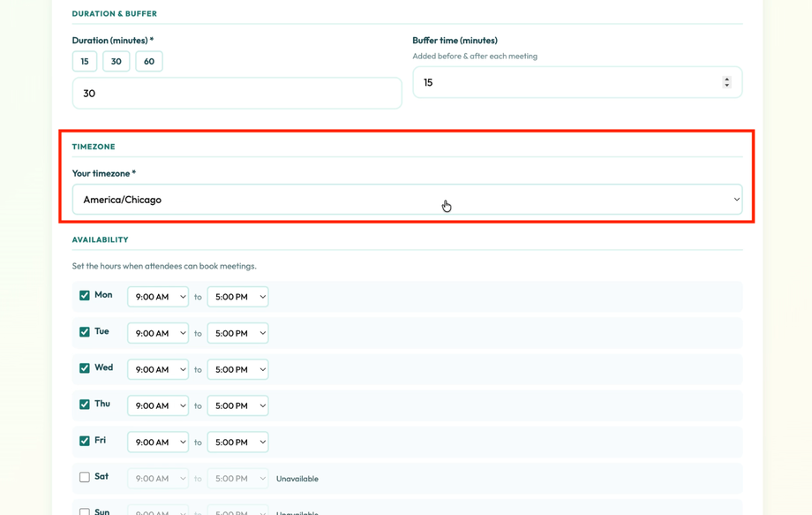812x515 pixels.
Task: Click the 30-minute duration preset
Action: tap(116, 61)
